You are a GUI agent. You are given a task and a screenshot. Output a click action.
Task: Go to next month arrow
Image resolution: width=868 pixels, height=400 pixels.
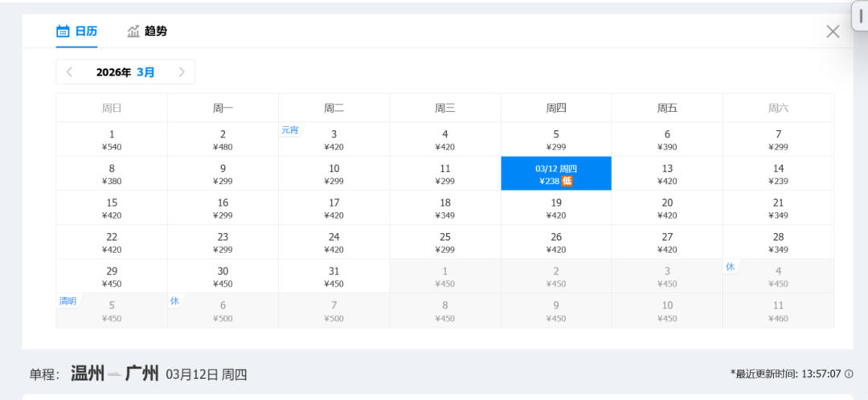point(182,72)
